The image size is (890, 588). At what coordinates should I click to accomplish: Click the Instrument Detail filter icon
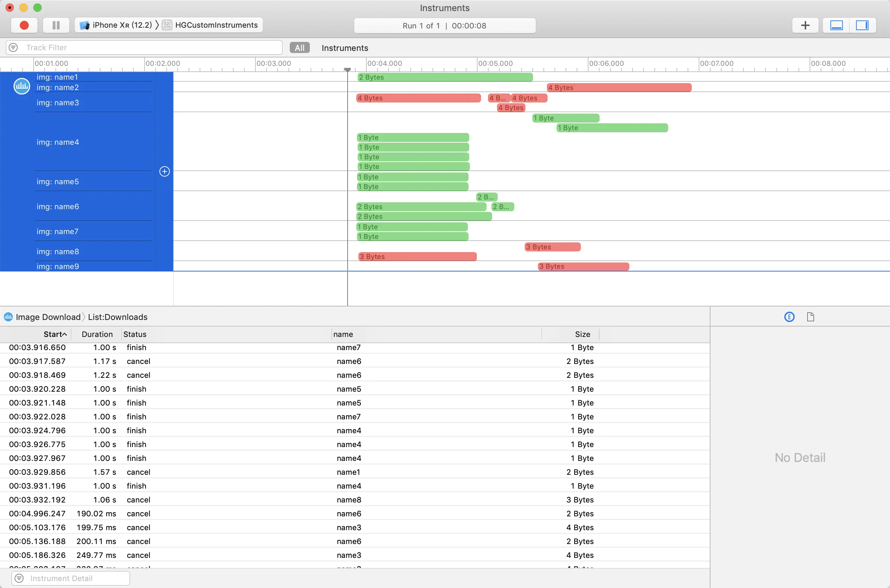tap(19, 578)
